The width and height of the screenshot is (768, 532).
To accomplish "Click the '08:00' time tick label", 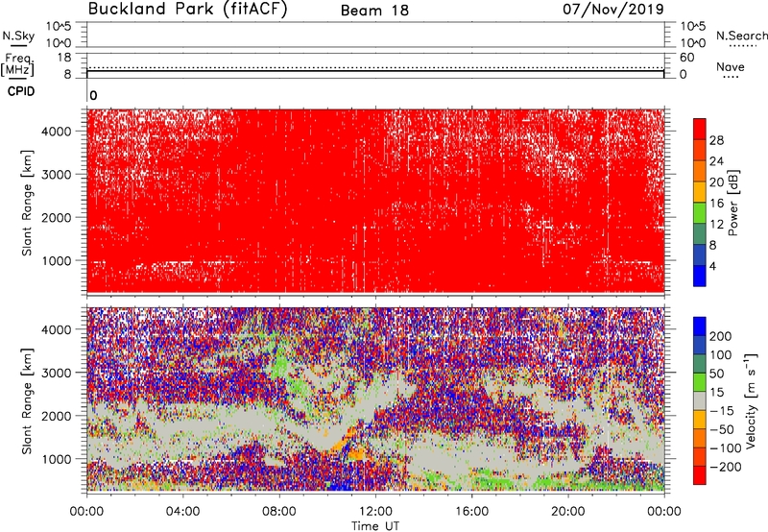I will (x=278, y=512).
